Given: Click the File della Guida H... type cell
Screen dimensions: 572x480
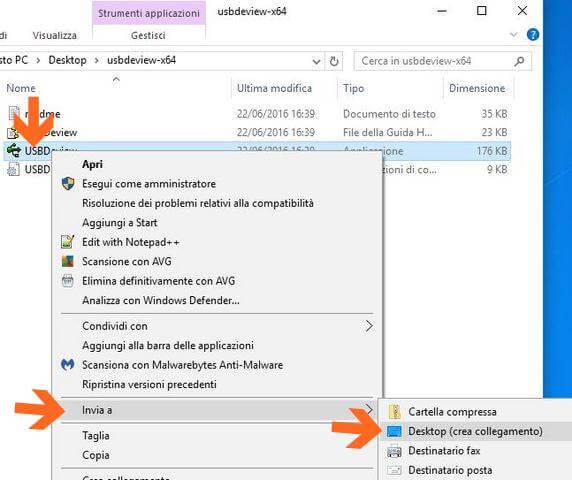Looking at the screenshot, I should [x=387, y=132].
